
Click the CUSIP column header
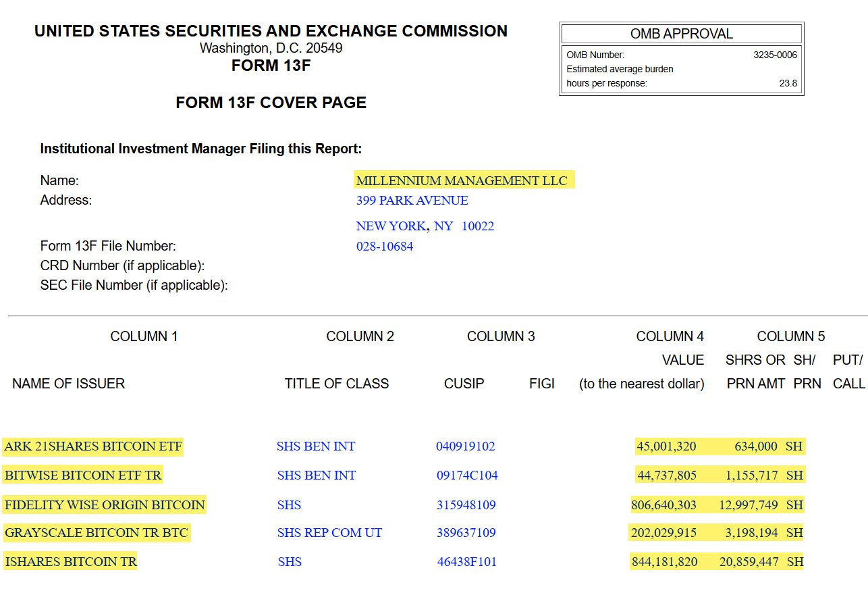464,384
